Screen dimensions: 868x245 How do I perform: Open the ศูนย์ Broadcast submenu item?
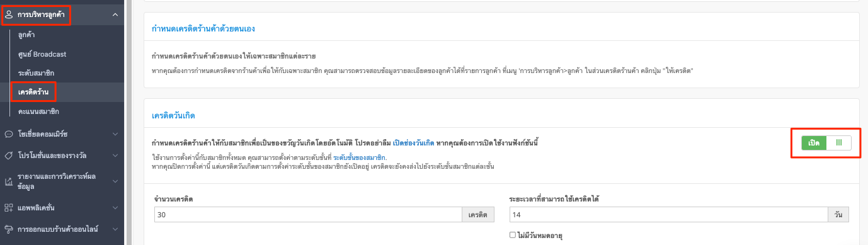coord(42,54)
